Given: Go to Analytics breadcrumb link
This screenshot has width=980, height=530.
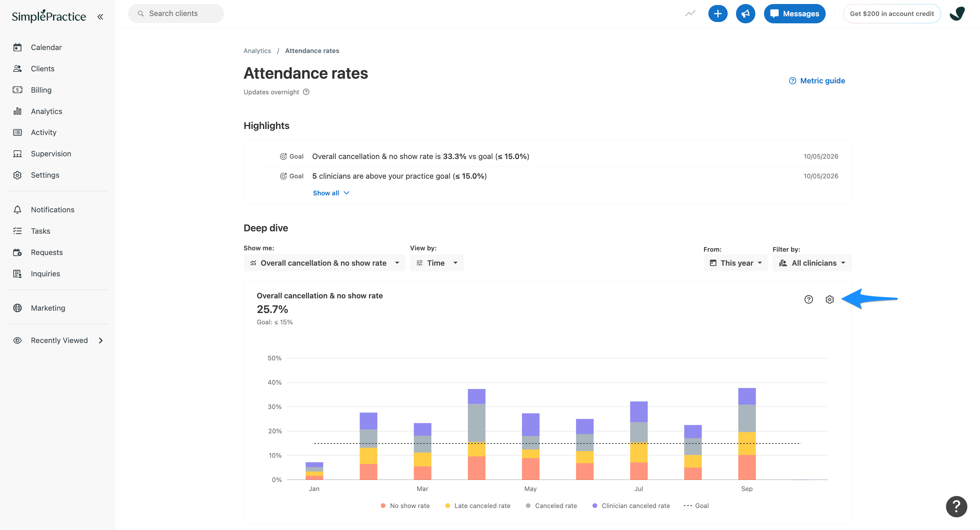Looking at the screenshot, I should 257,51.
